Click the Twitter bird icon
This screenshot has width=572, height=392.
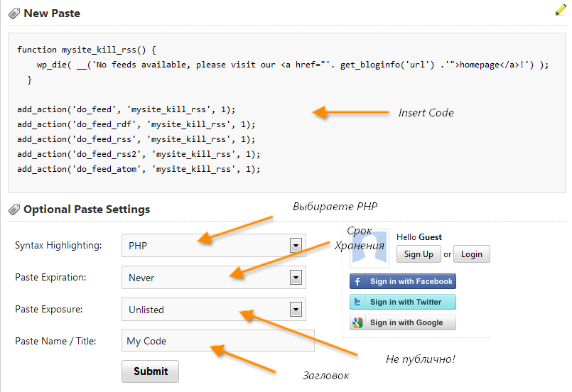(357, 302)
